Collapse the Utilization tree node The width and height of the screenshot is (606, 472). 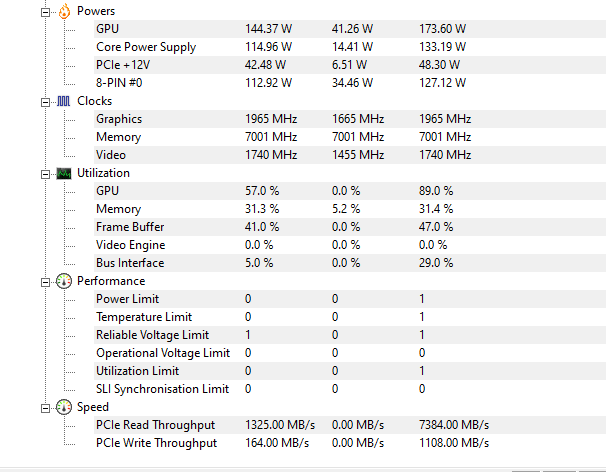tap(45, 175)
